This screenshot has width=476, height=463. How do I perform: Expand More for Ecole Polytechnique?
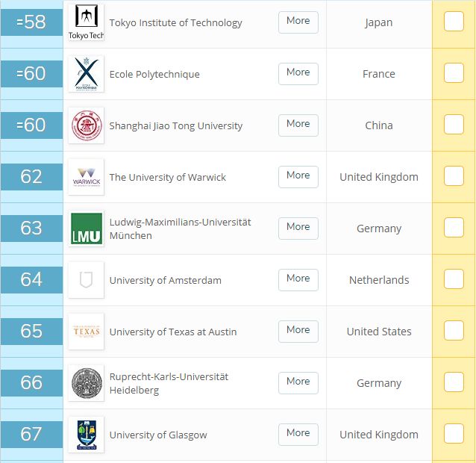pyautogui.click(x=298, y=73)
